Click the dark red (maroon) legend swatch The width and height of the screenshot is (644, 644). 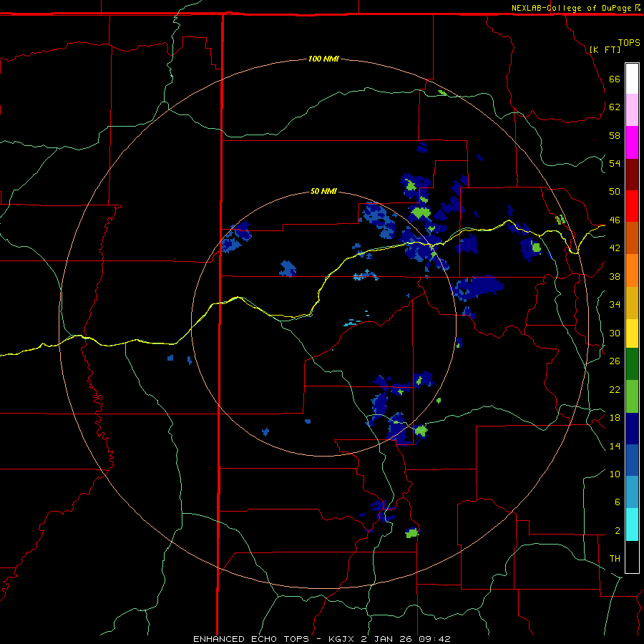632,174
